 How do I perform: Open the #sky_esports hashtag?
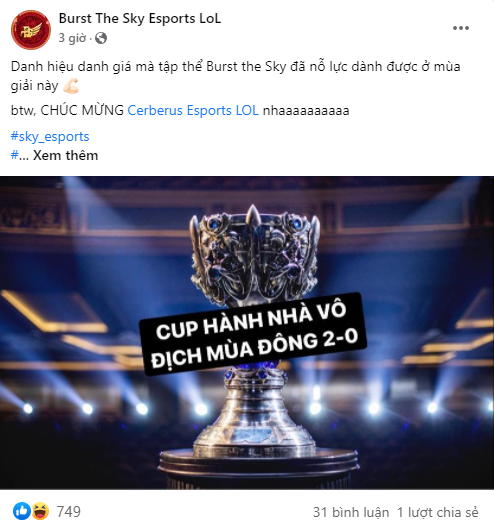pyautogui.click(x=50, y=137)
